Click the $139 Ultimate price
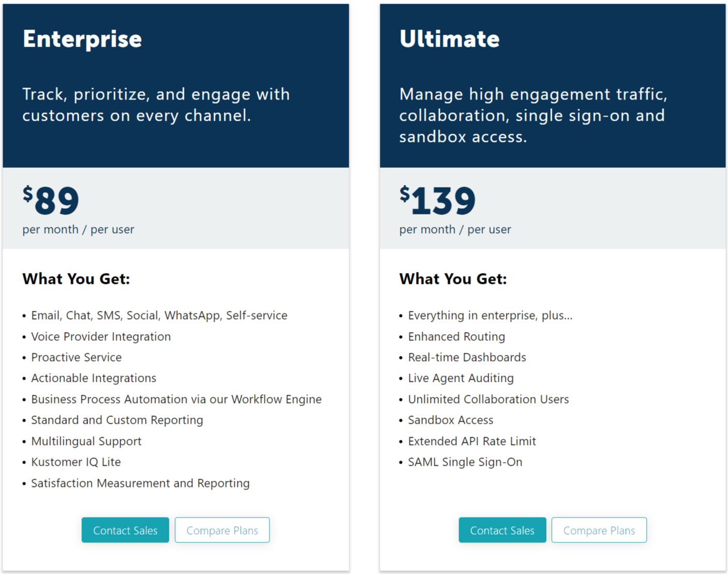 point(437,200)
